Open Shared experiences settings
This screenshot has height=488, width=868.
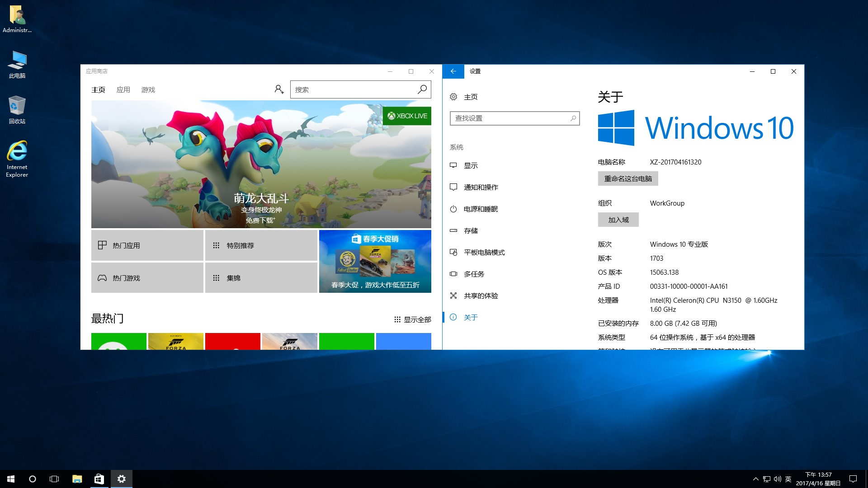[x=514, y=296]
